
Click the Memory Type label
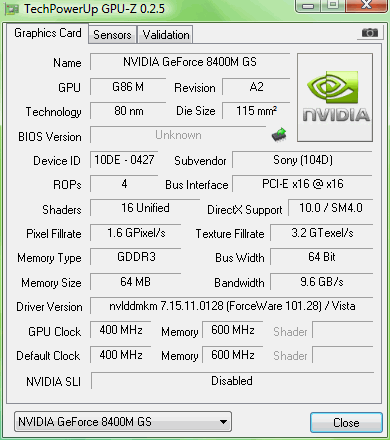[49, 258]
